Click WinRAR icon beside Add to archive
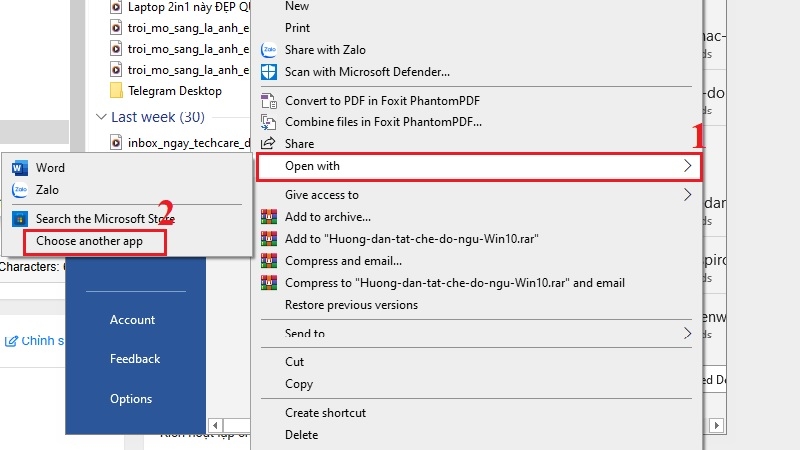 pyautogui.click(x=269, y=217)
